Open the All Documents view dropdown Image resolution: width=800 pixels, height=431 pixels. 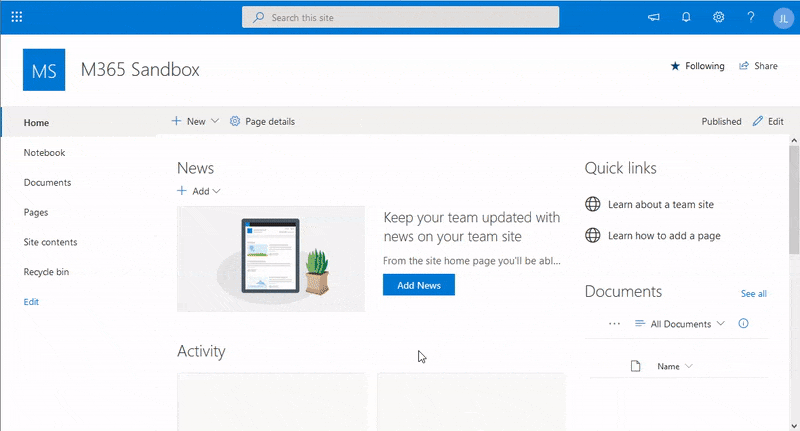680,324
